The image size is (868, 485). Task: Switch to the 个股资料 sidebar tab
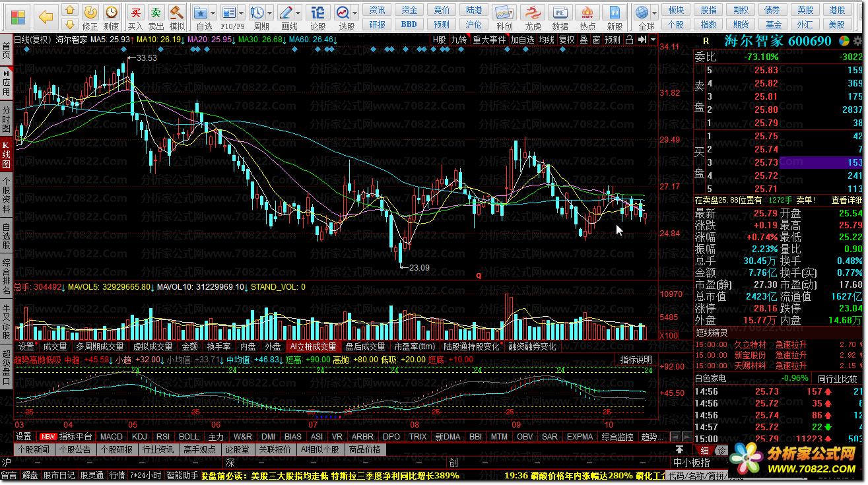[x=6, y=196]
